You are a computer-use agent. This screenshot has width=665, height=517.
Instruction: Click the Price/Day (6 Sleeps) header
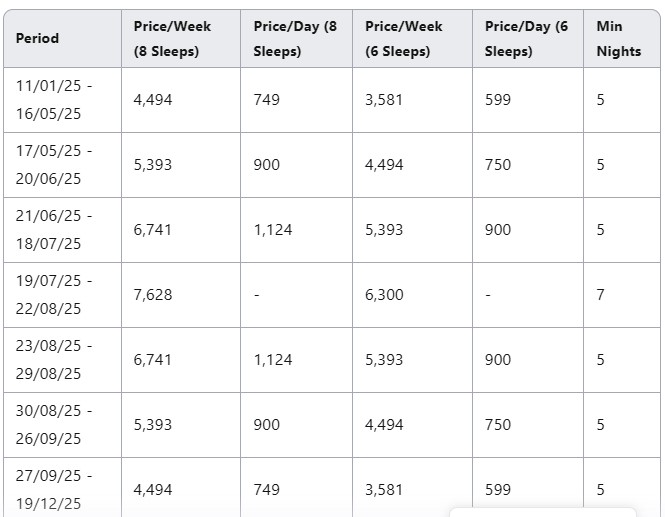[528, 39]
